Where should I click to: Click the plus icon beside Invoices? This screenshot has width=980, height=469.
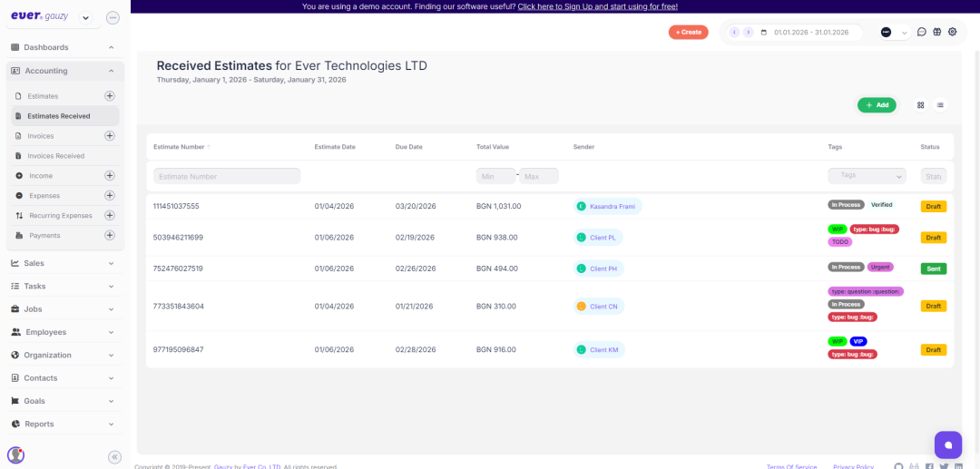point(110,136)
